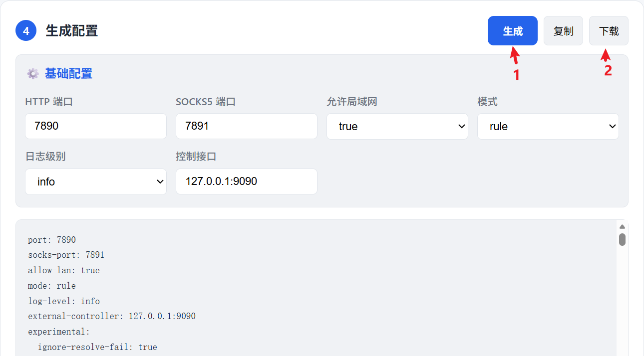644x356 pixels.
Task: Click the 'allow-lan: true' line in output
Action: click(x=64, y=270)
